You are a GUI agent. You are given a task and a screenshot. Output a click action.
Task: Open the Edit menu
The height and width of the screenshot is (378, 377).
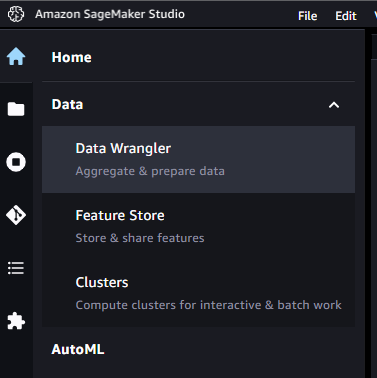pyautogui.click(x=346, y=16)
